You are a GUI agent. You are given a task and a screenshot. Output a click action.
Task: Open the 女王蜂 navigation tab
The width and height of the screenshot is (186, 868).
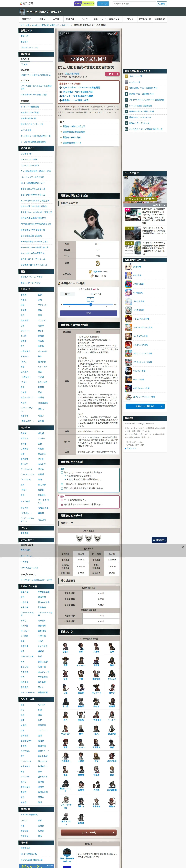point(56,19)
